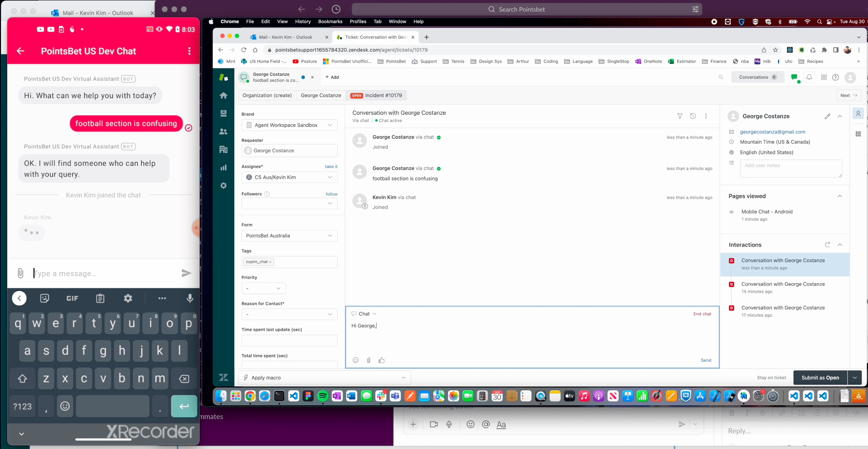Click the conversation filter funnel icon
868x449 pixels.
pos(680,116)
